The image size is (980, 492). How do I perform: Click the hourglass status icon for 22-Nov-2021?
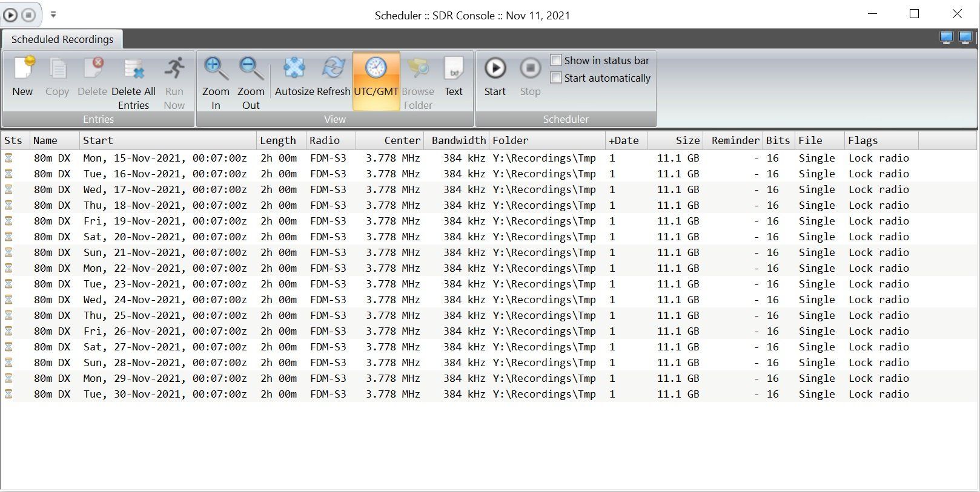pos(8,268)
